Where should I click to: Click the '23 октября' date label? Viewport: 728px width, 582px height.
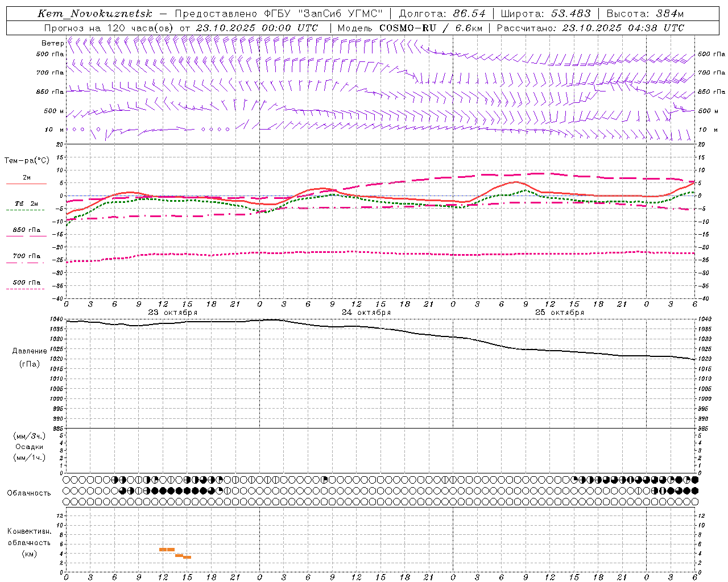[x=173, y=313]
